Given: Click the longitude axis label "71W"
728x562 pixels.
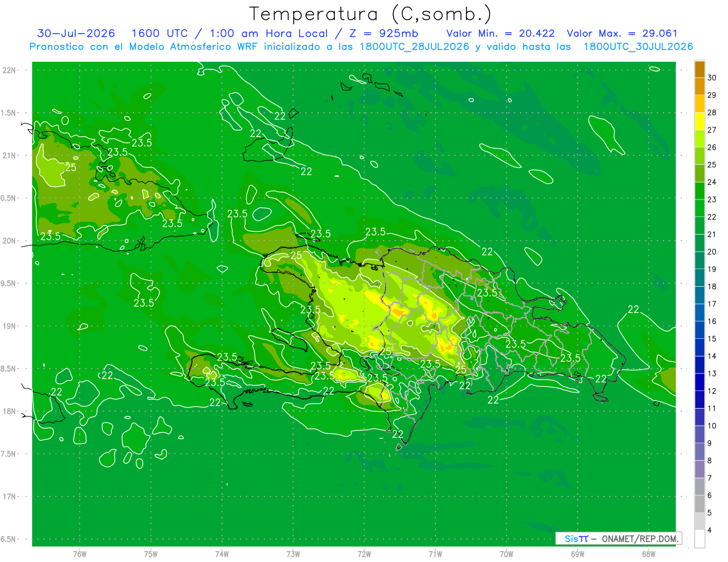Looking at the screenshot, I should click(435, 554).
